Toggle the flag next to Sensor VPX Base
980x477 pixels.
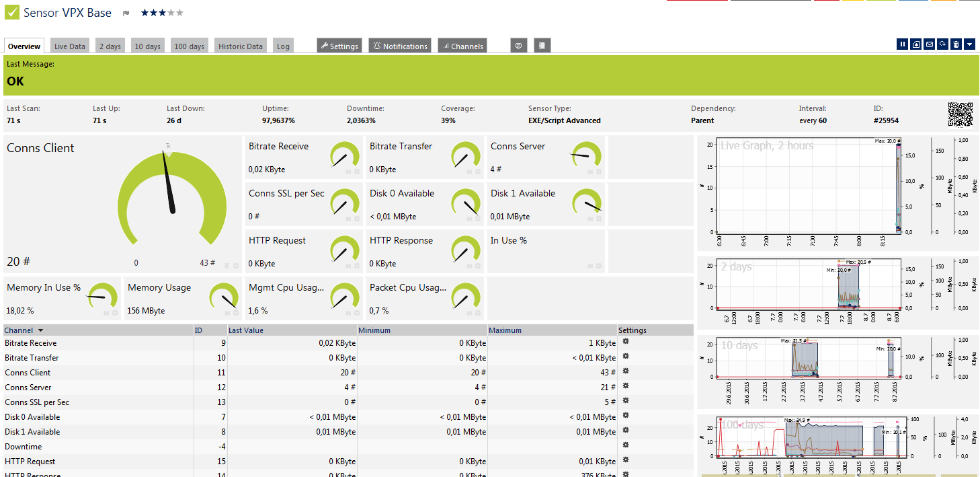pos(126,12)
